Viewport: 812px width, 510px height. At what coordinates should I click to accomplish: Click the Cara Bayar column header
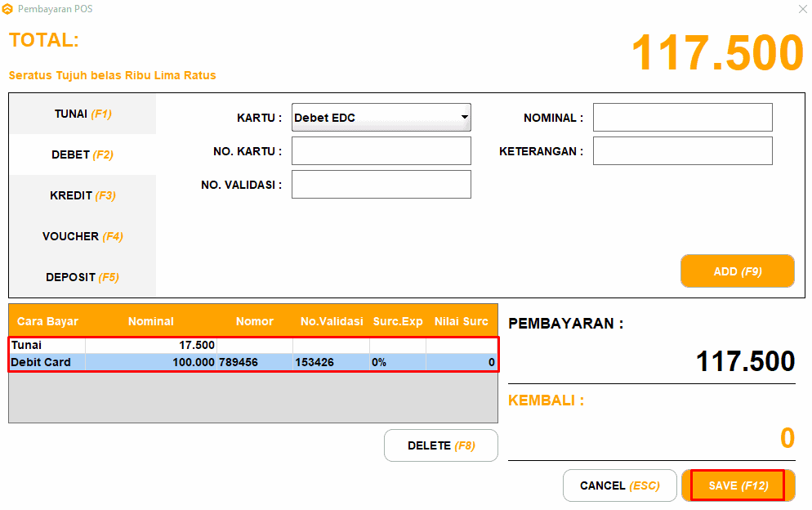[x=47, y=321]
